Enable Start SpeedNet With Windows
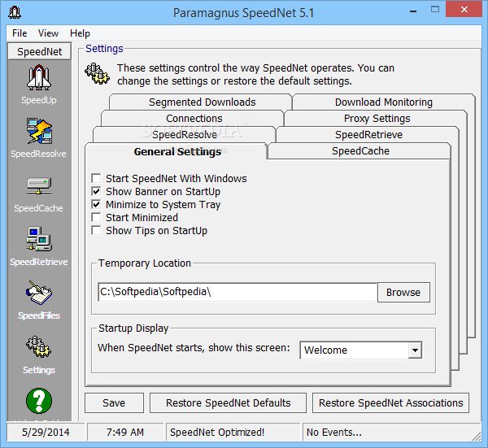 [x=96, y=178]
